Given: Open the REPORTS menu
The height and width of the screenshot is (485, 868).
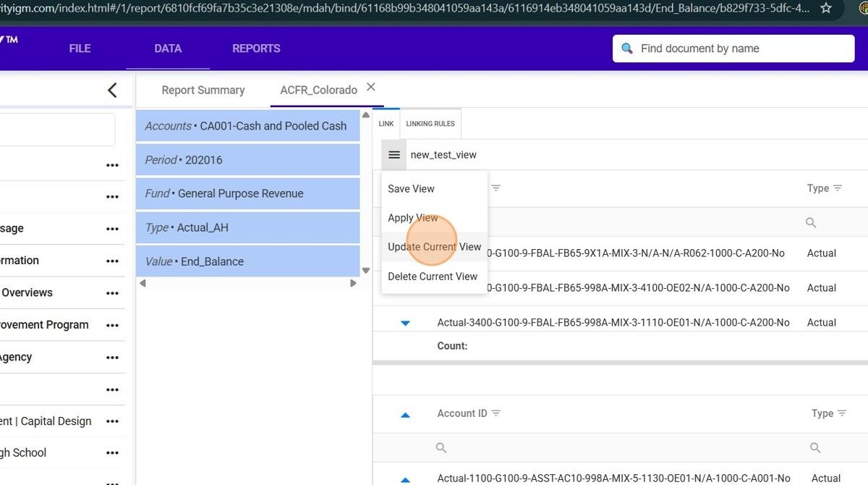Looking at the screenshot, I should click(x=256, y=48).
